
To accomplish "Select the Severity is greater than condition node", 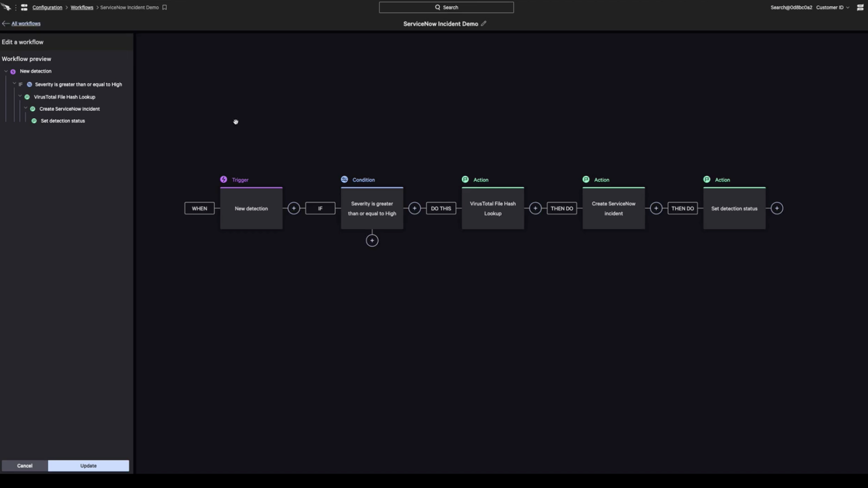I will [x=372, y=208].
